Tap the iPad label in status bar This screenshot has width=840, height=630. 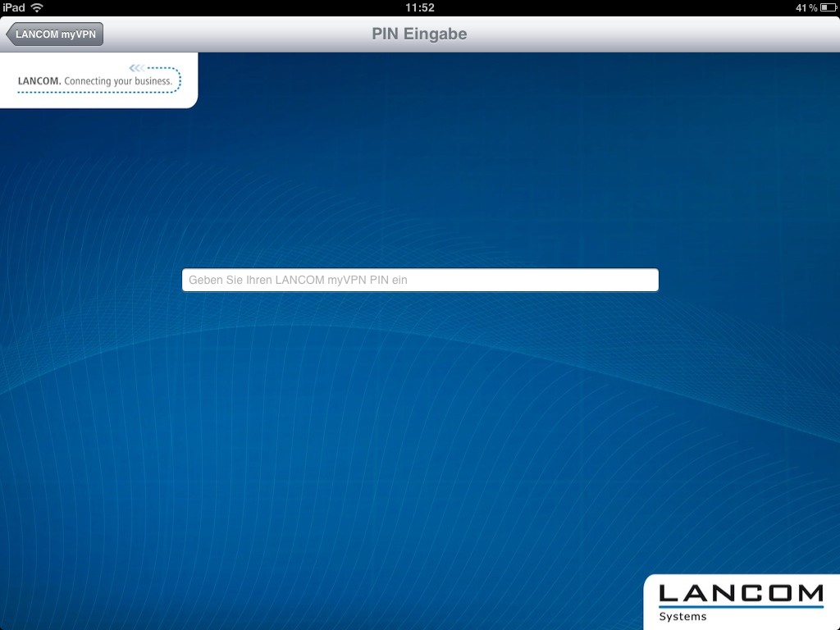pyautogui.click(x=14, y=7)
